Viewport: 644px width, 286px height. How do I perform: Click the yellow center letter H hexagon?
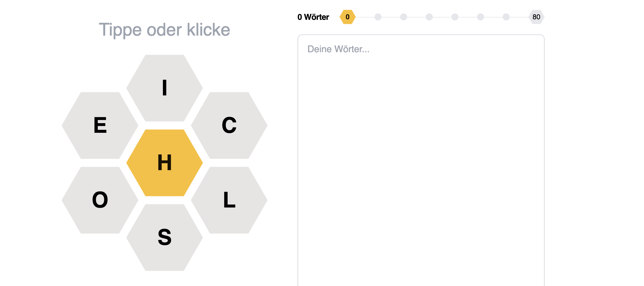tap(164, 163)
